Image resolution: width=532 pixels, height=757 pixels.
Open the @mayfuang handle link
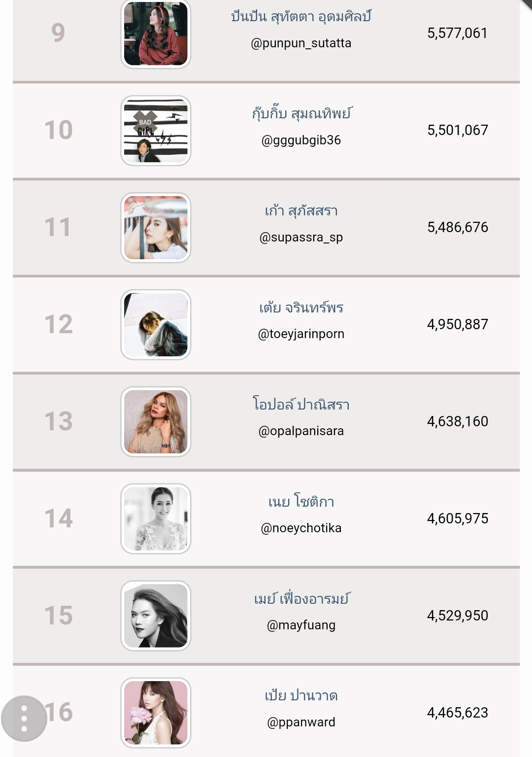pyautogui.click(x=301, y=625)
